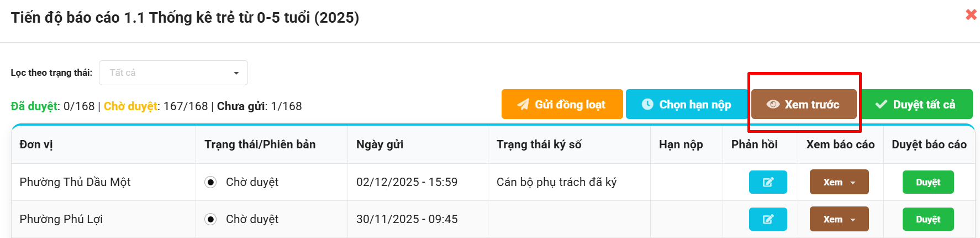Viewport: 980px width, 238px height.
Task: Click the checkmark icon on Duyệt tất cả
Action: (x=881, y=105)
